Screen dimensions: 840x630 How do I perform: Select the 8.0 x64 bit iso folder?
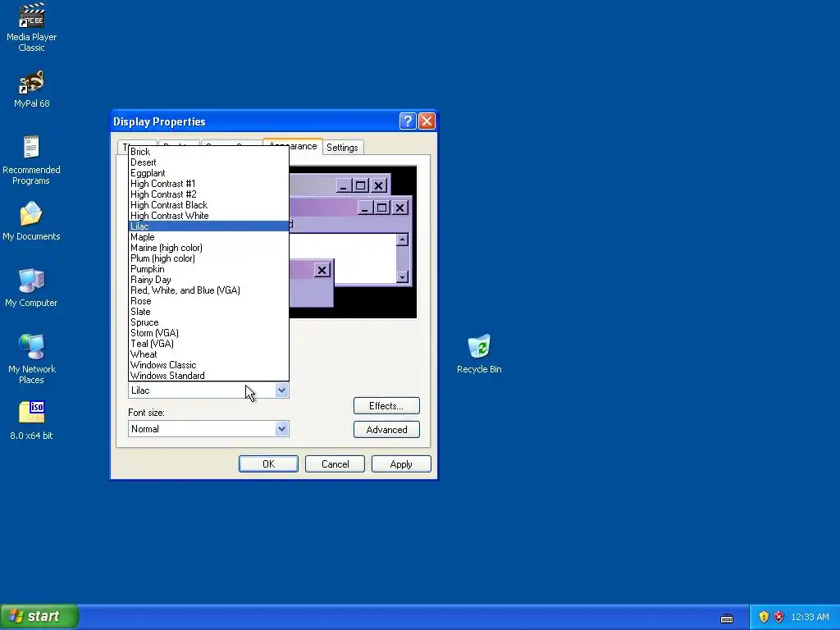(31, 420)
